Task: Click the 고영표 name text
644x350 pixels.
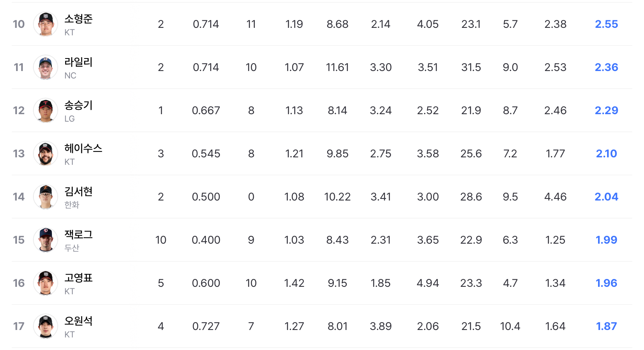Action: (79, 278)
